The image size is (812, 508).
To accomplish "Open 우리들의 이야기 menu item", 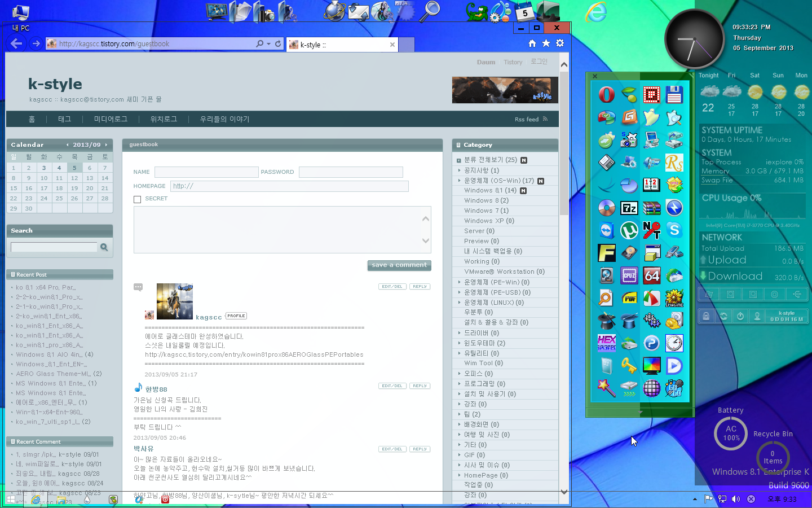I will (224, 119).
